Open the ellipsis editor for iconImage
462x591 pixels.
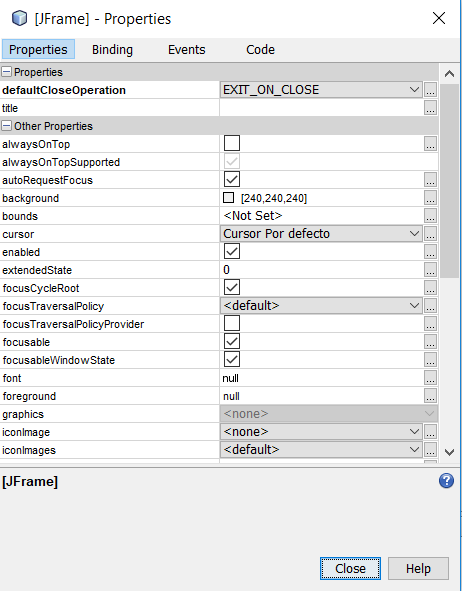[x=430, y=432]
